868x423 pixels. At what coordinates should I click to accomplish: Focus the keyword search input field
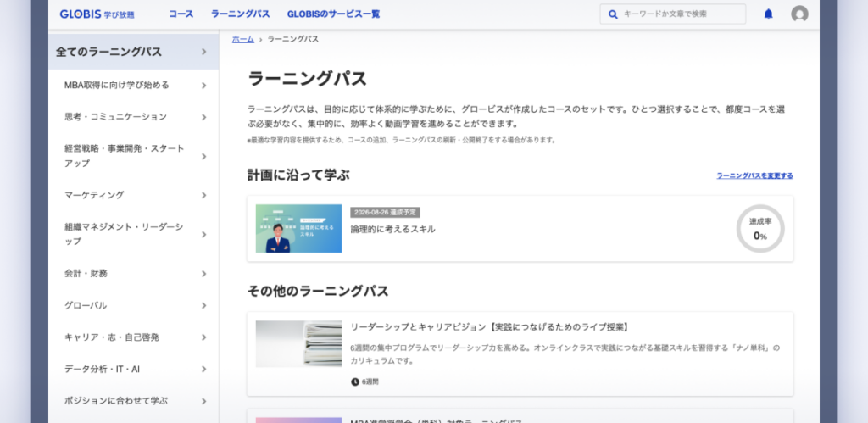(678, 14)
